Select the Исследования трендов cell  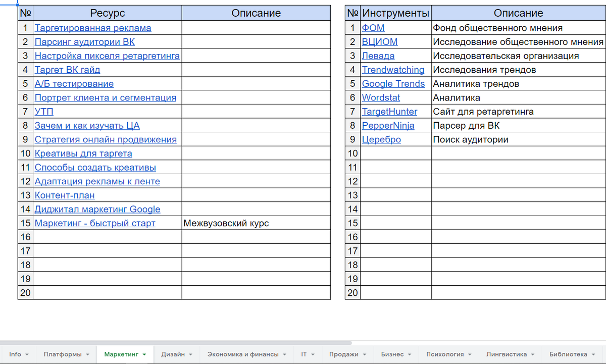[x=519, y=70]
